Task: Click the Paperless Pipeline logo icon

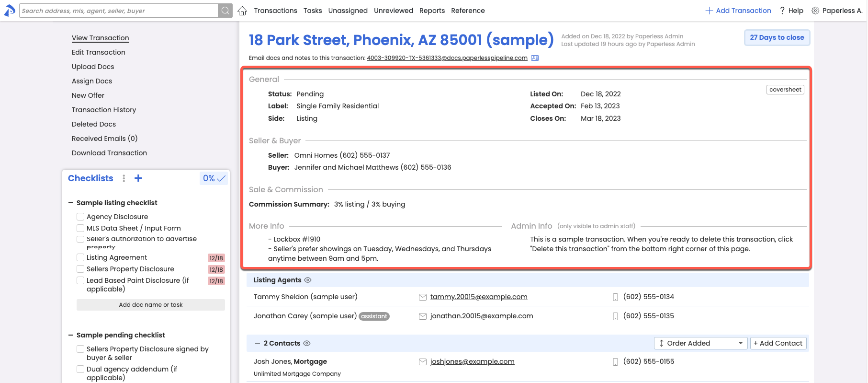Action: [10, 10]
